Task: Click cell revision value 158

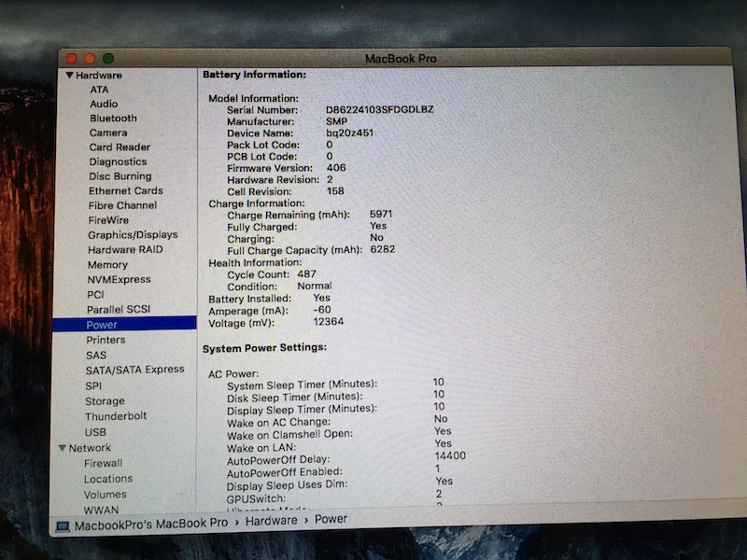Action: click(335, 191)
